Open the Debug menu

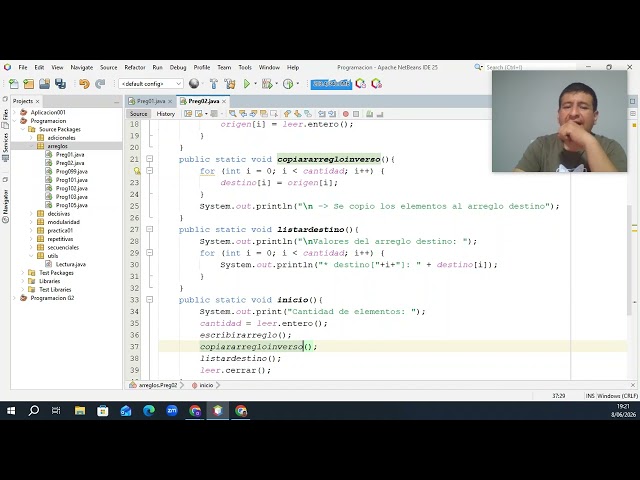[x=178, y=67]
